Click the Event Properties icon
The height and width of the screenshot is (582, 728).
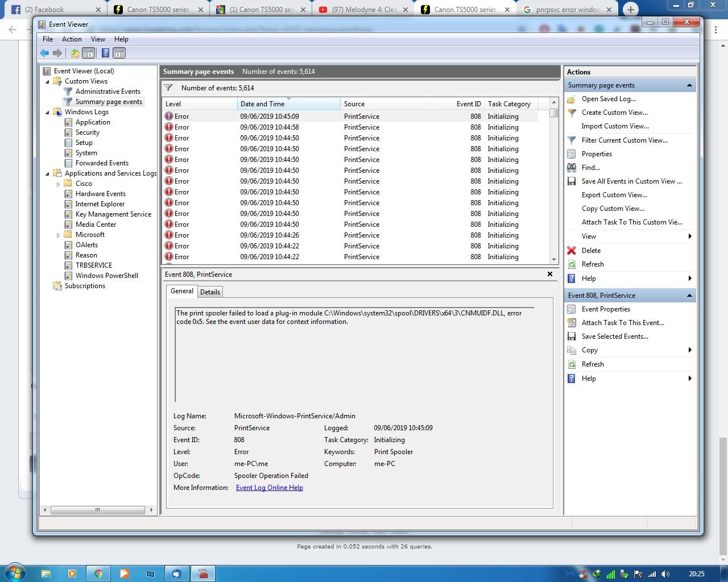[572, 309]
